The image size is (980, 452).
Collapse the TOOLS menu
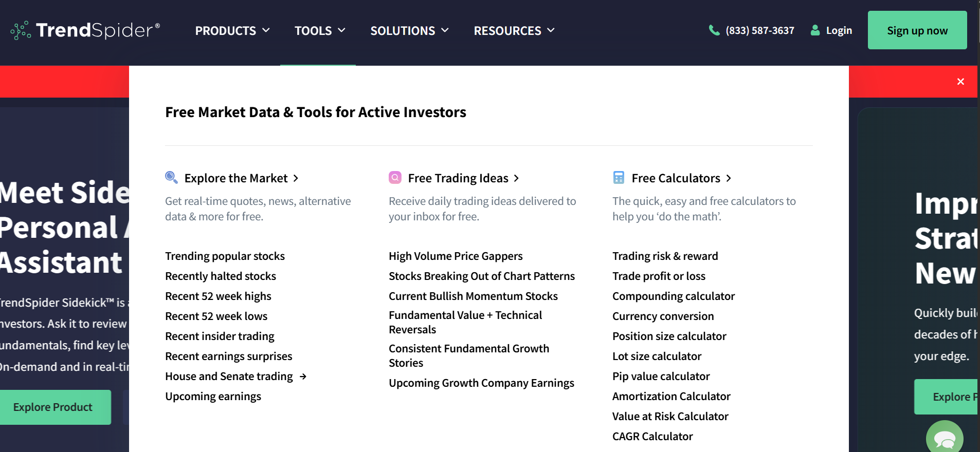(319, 31)
